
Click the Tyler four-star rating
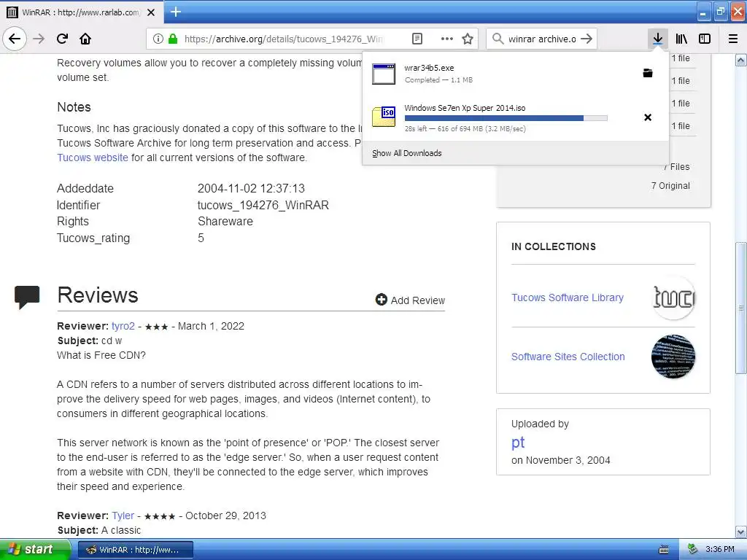point(160,516)
